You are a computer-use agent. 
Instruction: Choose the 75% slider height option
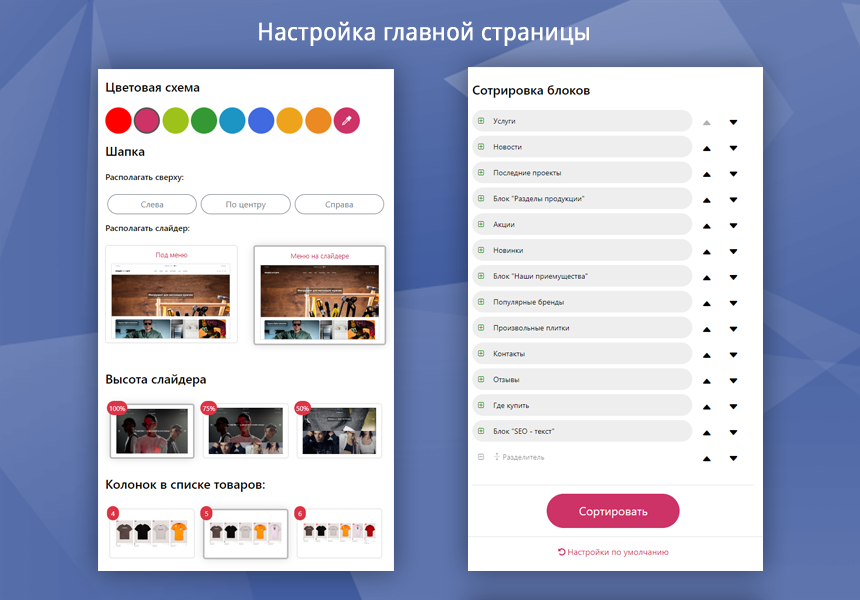pyautogui.click(x=245, y=430)
